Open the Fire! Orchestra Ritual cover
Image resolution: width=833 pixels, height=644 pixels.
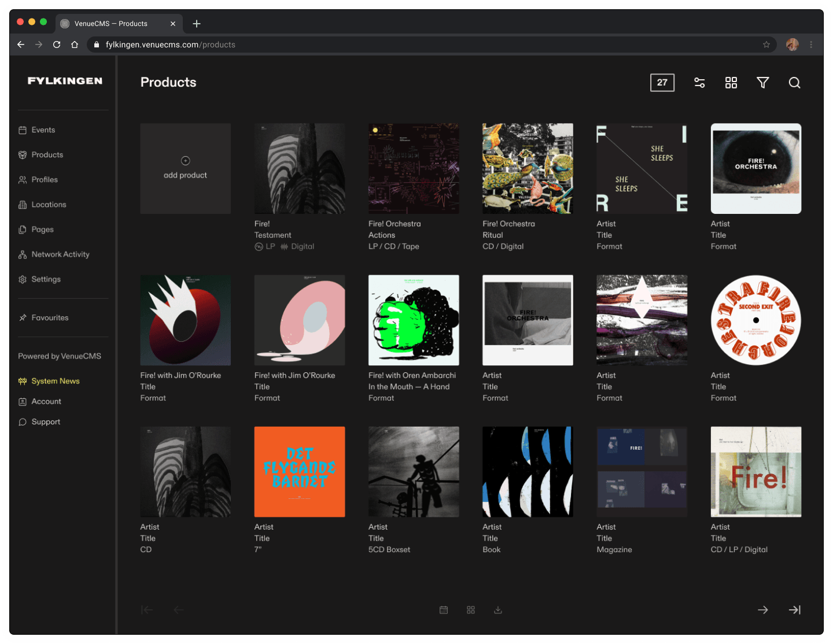click(528, 169)
